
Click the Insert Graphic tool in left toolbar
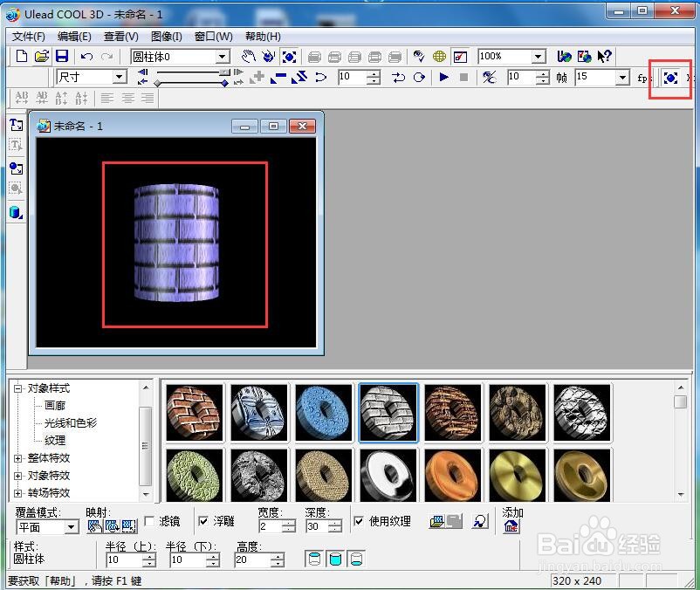(x=17, y=168)
